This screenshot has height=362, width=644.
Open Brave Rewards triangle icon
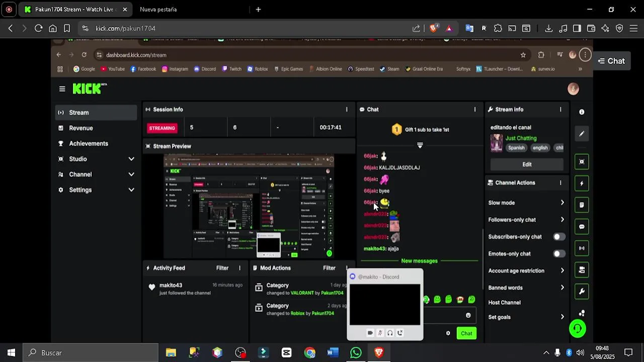click(449, 28)
